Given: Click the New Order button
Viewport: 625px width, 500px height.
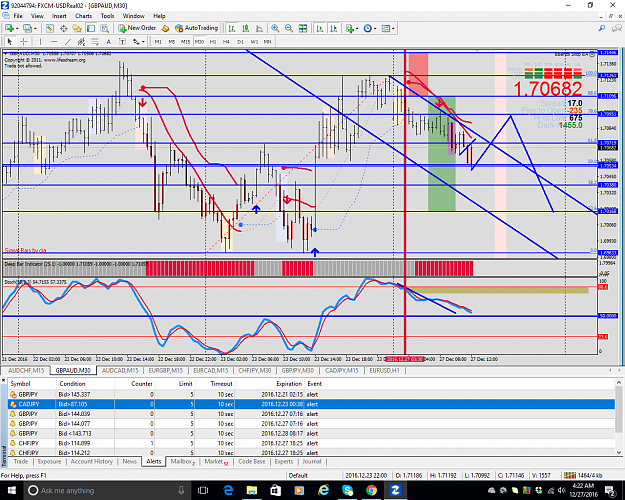Looking at the screenshot, I should [x=137, y=28].
